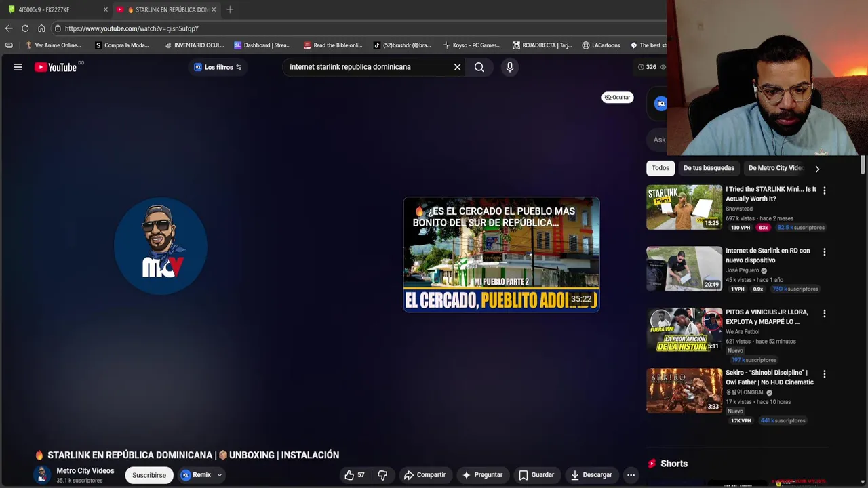
Task: Reload the page
Action: click(25, 28)
